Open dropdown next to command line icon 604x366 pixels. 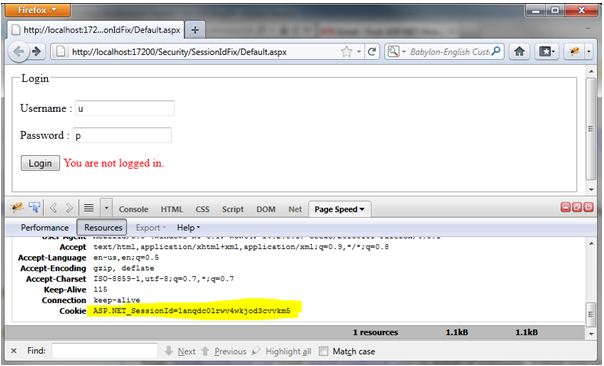(106, 208)
